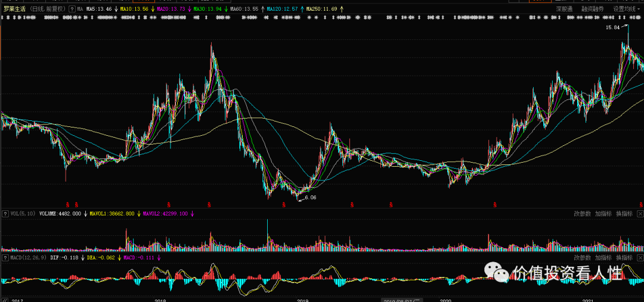Viewport: 644px width, 302px height.
Task: Click the MAVOL2:42299.100 value
Action: pyautogui.click(x=165, y=214)
